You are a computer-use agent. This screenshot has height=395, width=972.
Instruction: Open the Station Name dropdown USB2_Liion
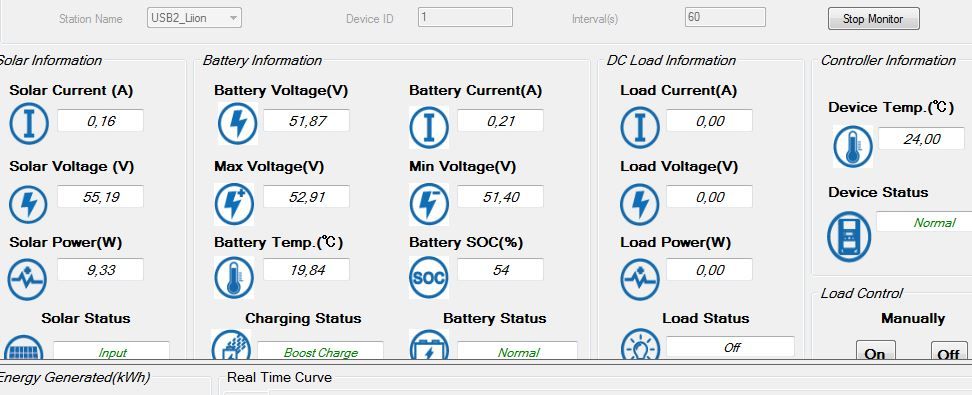point(195,18)
